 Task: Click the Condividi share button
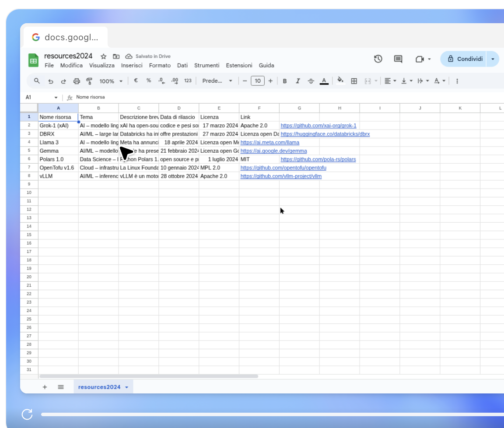pyautogui.click(x=465, y=59)
